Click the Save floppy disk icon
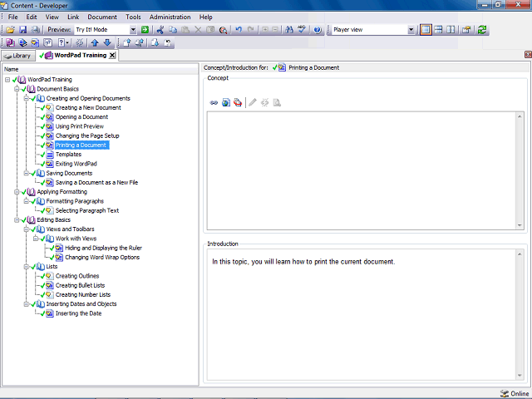 point(22,30)
